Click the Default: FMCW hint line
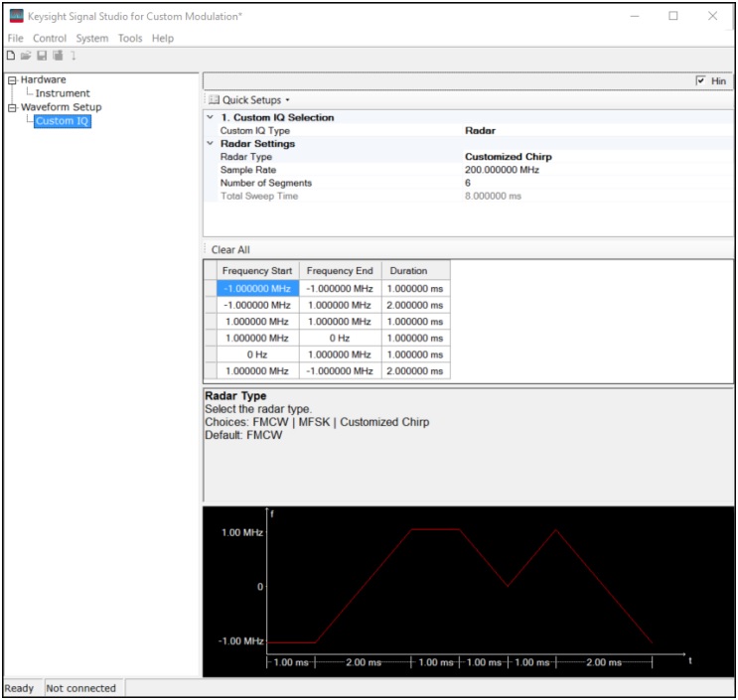 (243, 435)
